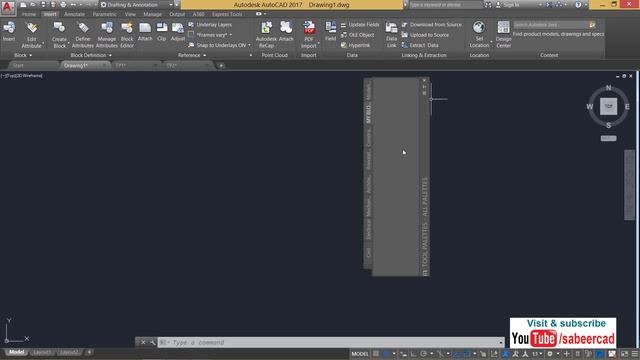Click the Hyperlink button
Image resolution: width=640 pixels, height=360 pixels.
355,45
